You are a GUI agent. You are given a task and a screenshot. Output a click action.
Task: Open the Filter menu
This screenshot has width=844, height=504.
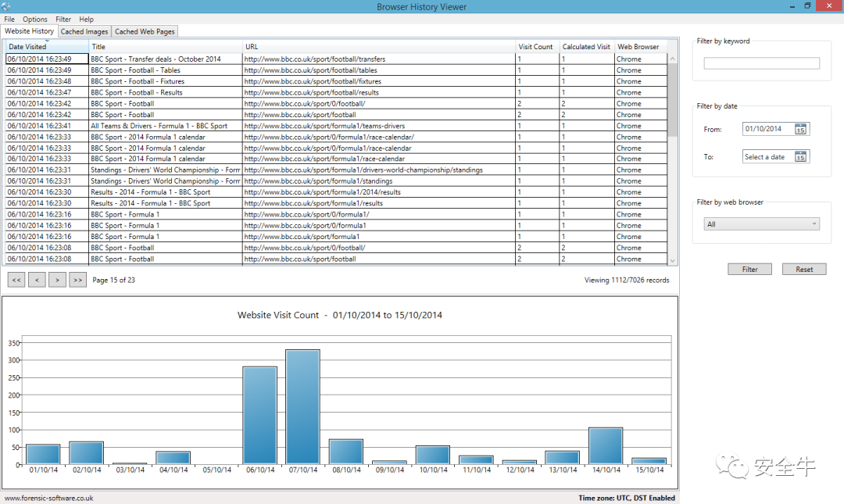pos(63,19)
